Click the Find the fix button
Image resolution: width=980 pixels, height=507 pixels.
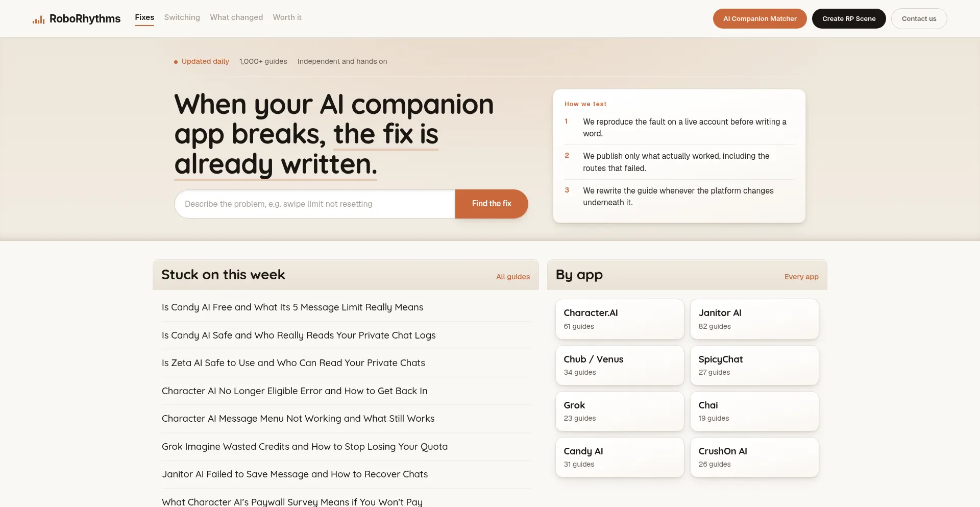click(x=492, y=204)
